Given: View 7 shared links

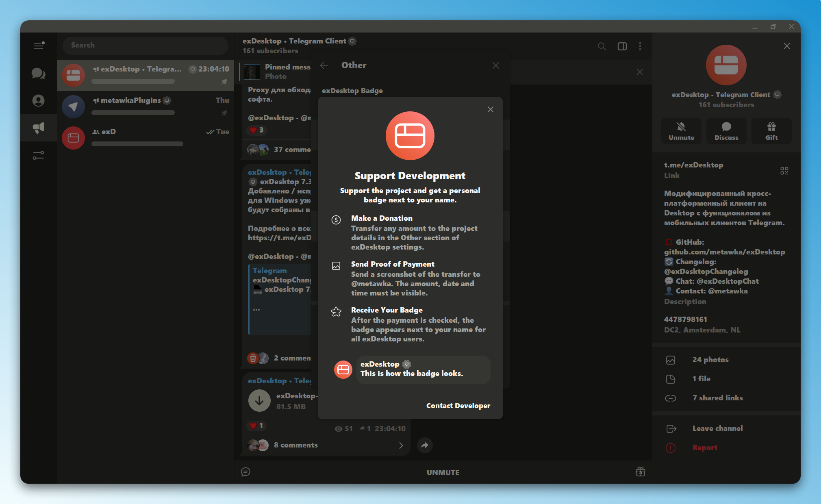Looking at the screenshot, I should coord(726,398).
